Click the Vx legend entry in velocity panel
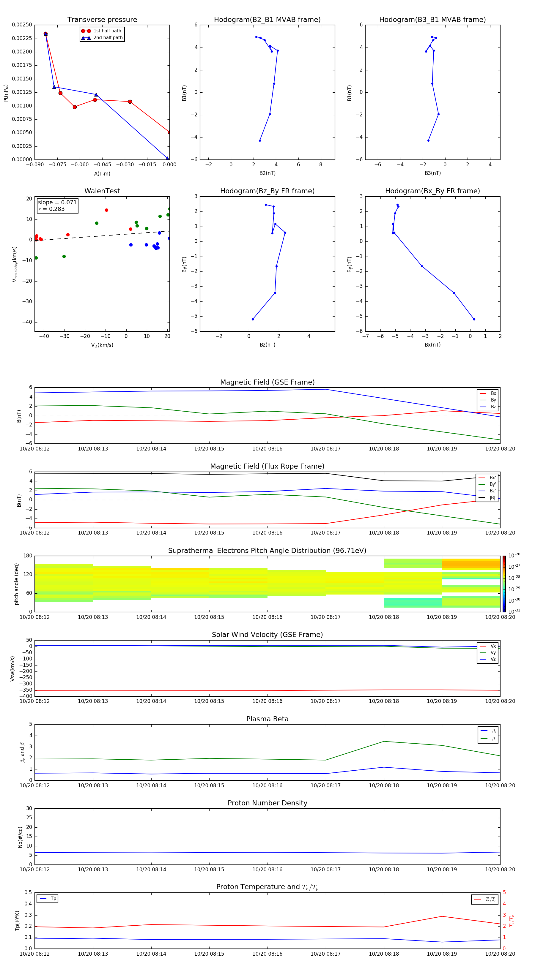This screenshot has height=980, width=535. [488, 647]
